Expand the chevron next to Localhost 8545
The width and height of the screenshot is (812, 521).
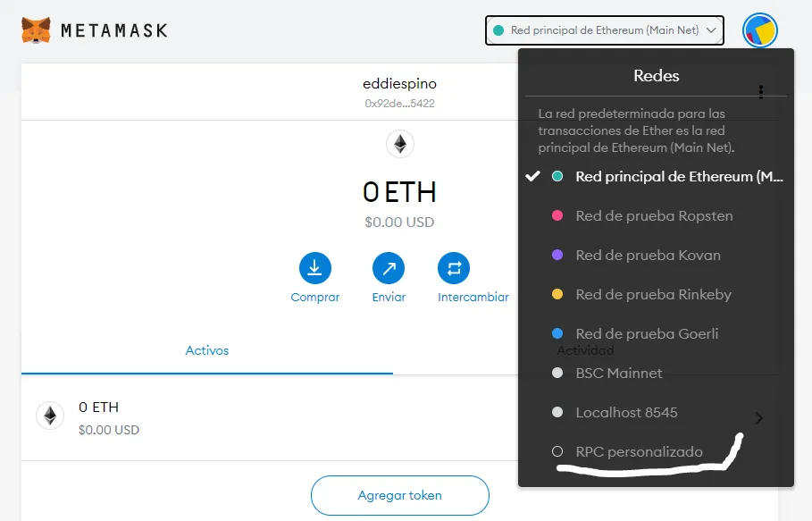(759, 418)
